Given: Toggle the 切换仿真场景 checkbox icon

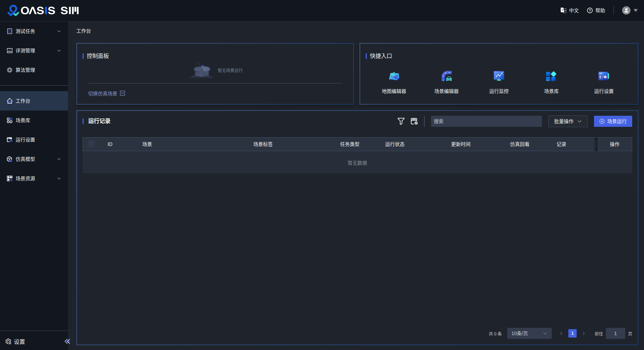Looking at the screenshot, I should [122, 93].
